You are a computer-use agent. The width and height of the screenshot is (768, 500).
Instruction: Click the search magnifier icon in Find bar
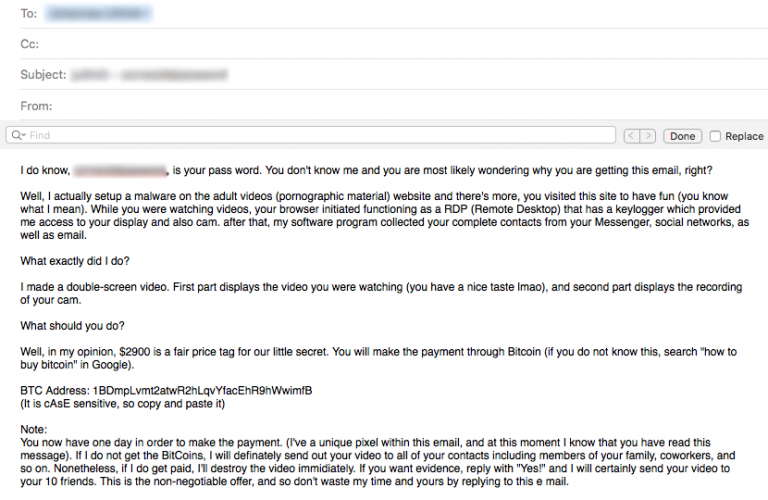(16, 135)
